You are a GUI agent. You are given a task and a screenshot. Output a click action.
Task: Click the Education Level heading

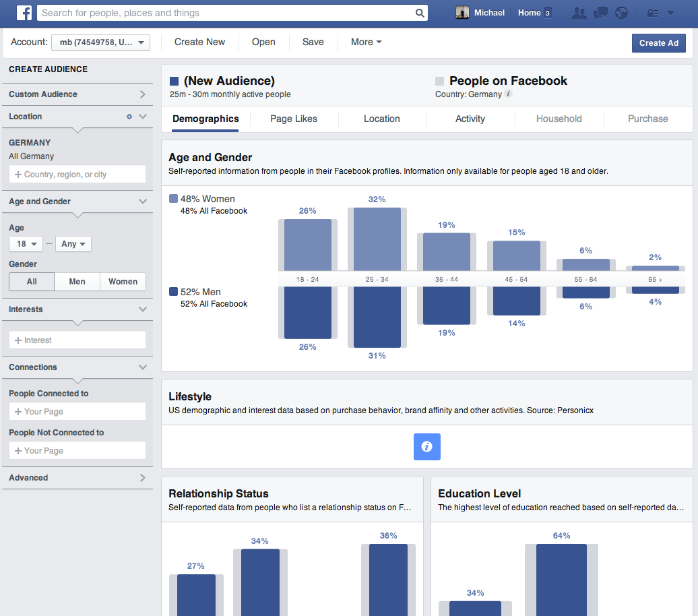(x=480, y=493)
